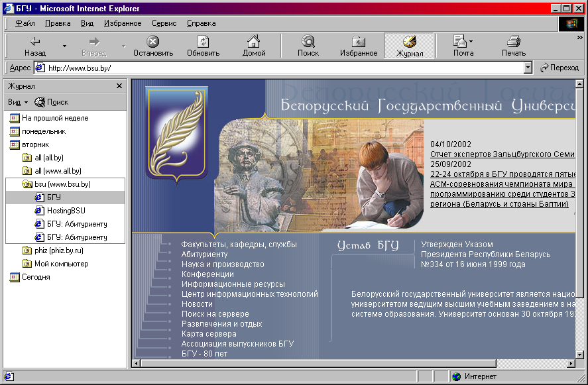This screenshot has width=588, height=385.
Task: Open Развлечения и отдых link
Action: [221, 324]
